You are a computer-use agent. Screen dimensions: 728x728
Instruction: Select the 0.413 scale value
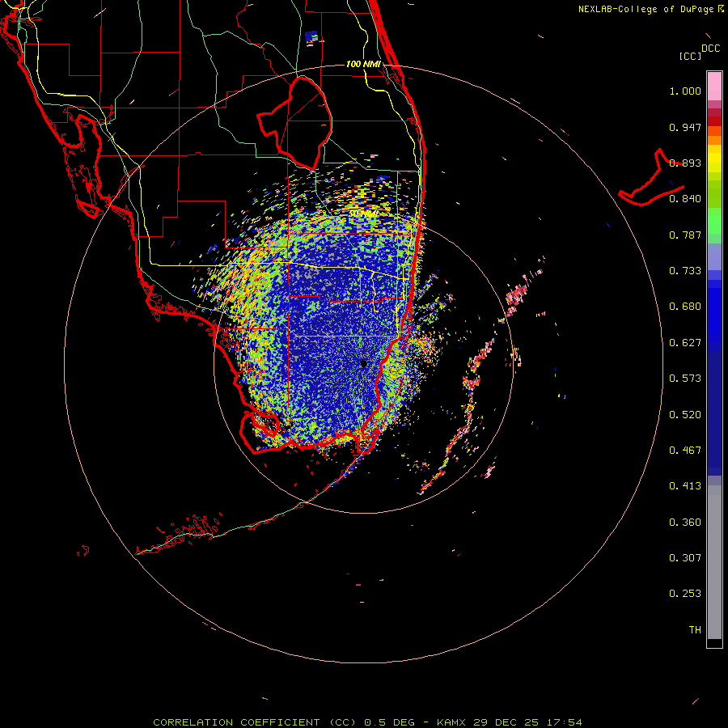coord(685,486)
